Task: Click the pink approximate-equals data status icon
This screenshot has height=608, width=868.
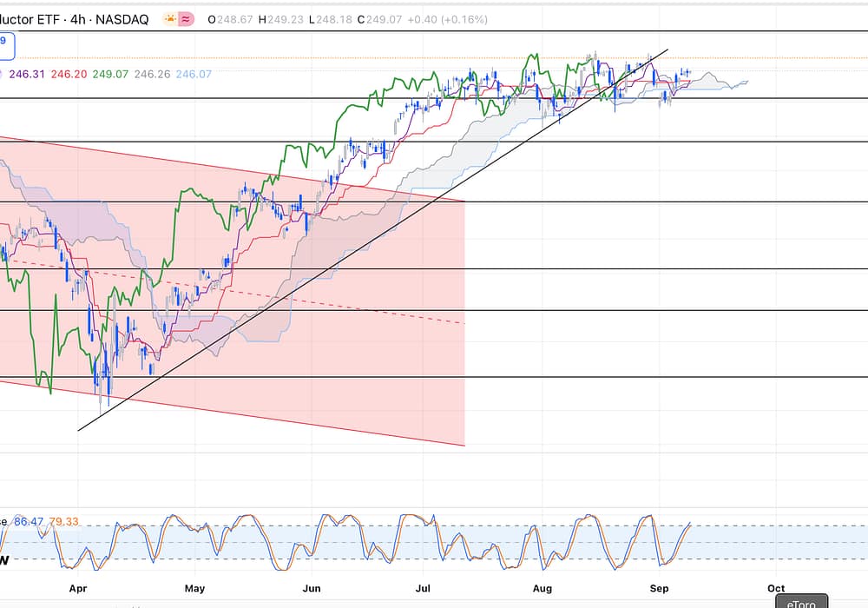Action: point(186,18)
